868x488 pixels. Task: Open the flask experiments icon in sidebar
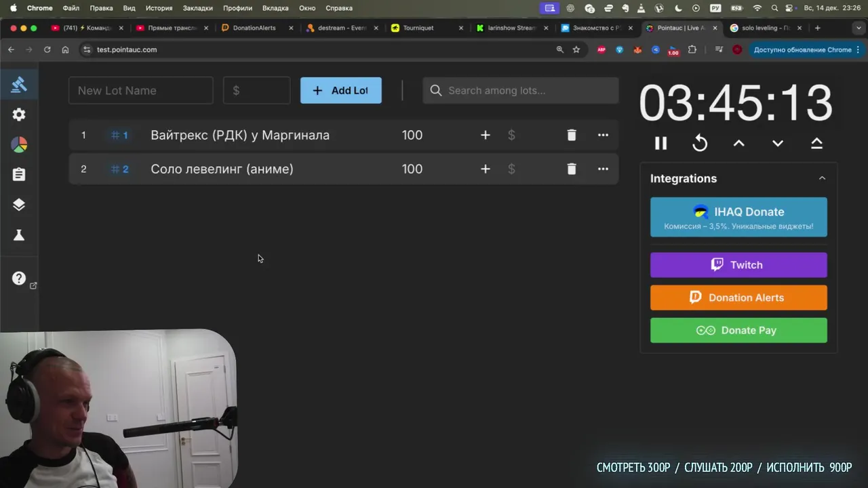pos(19,235)
